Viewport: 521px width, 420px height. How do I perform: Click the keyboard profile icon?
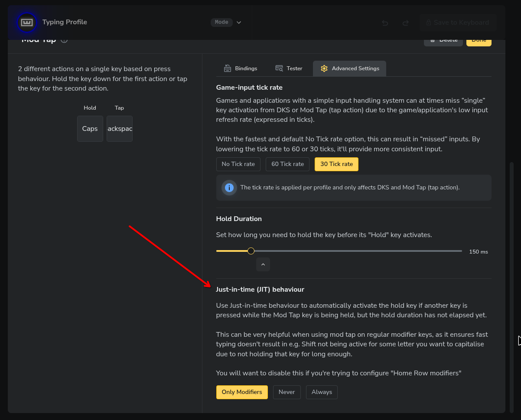27,23
